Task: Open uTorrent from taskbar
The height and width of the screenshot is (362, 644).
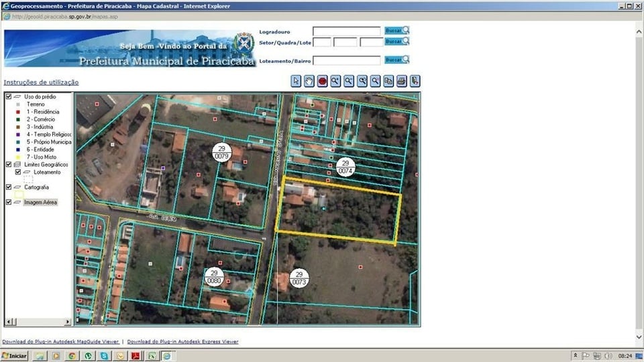Action: coord(88,356)
